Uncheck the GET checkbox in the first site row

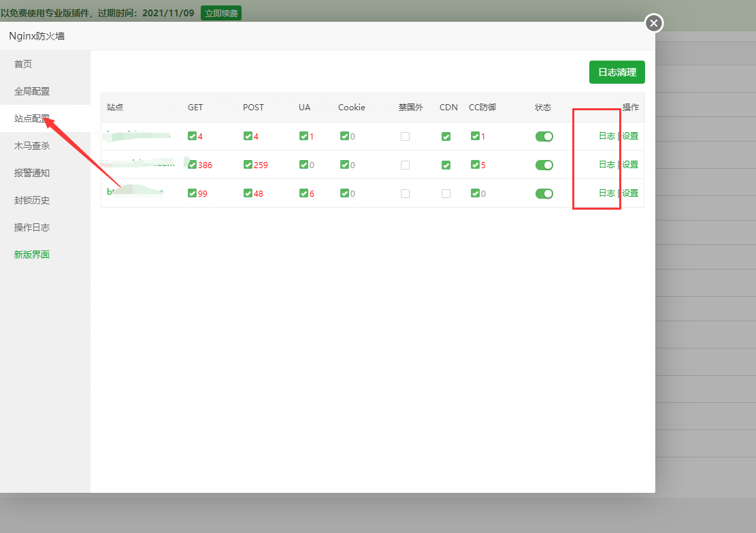(x=193, y=137)
